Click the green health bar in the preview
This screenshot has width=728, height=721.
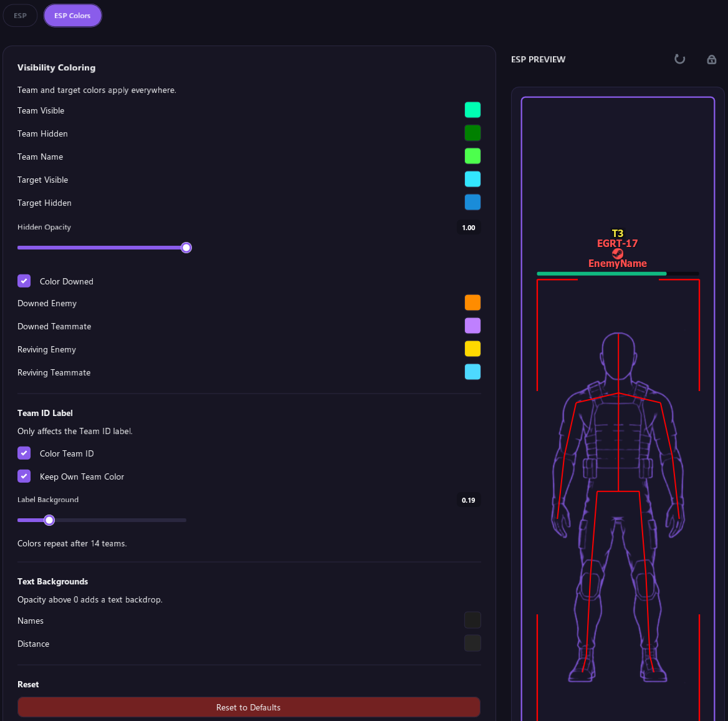click(x=601, y=274)
